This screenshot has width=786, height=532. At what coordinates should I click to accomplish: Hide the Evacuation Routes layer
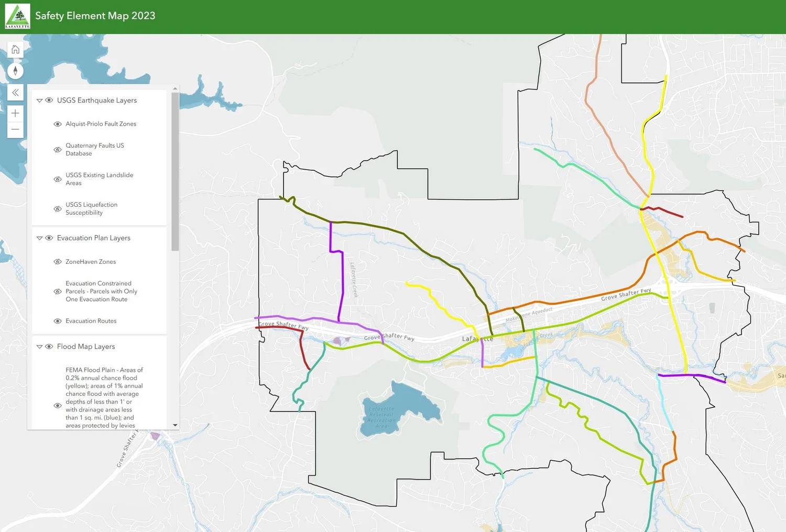coord(58,321)
